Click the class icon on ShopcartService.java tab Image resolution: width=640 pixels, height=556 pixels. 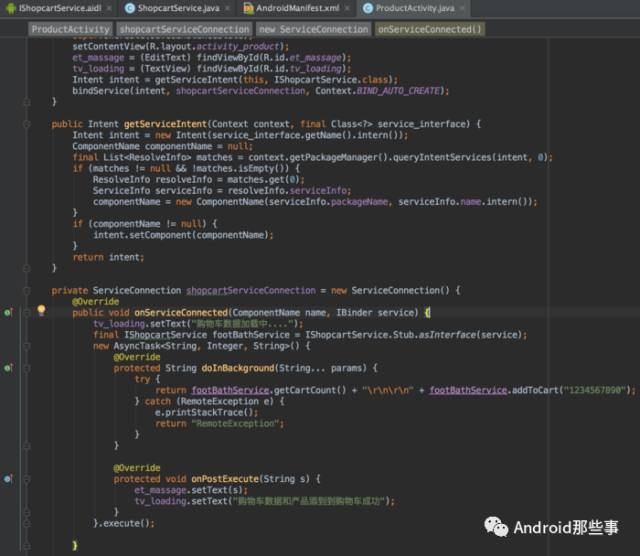pos(130,8)
